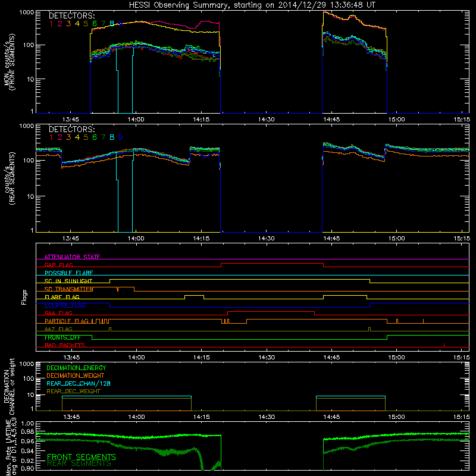Click detector 4 legend number in front segments plot

click(77, 24)
